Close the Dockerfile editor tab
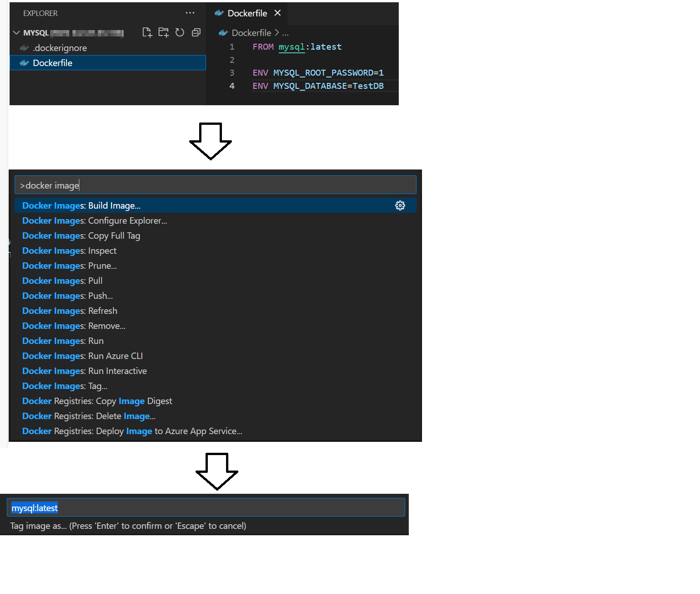This screenshot has height=594, width=700. pyautogui.click(x=277, y=13)
